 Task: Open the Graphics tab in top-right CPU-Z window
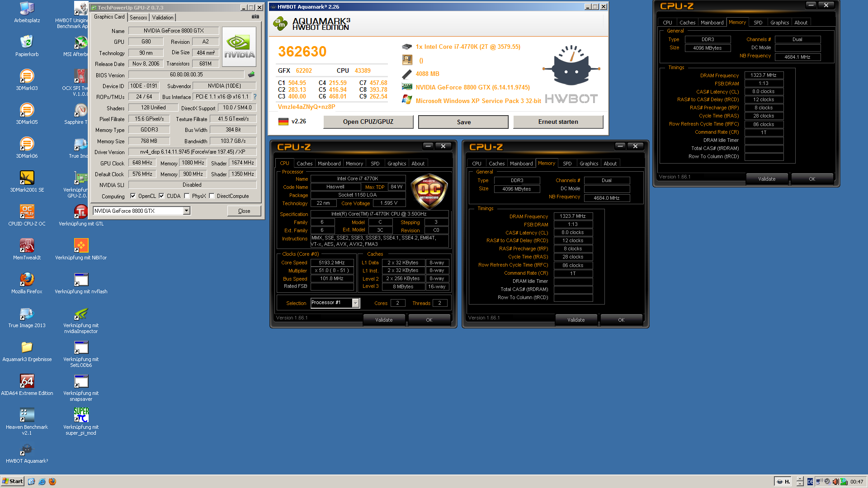click(779, 23)
